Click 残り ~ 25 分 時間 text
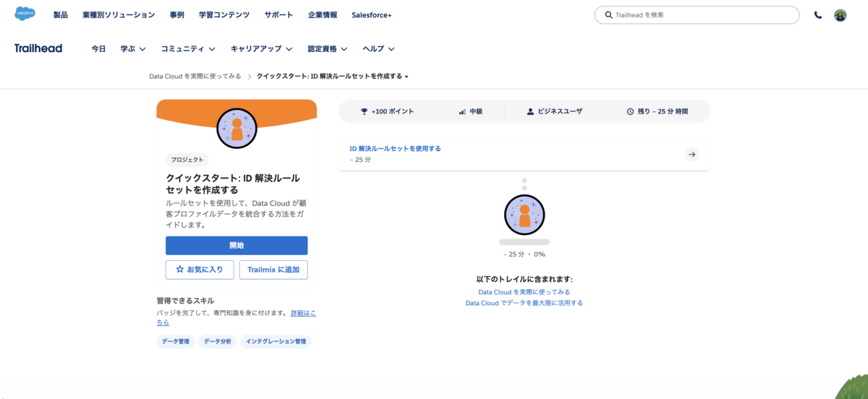Viewport: 868px width, 399px height. pyautogui.click(x=663, y=111)
